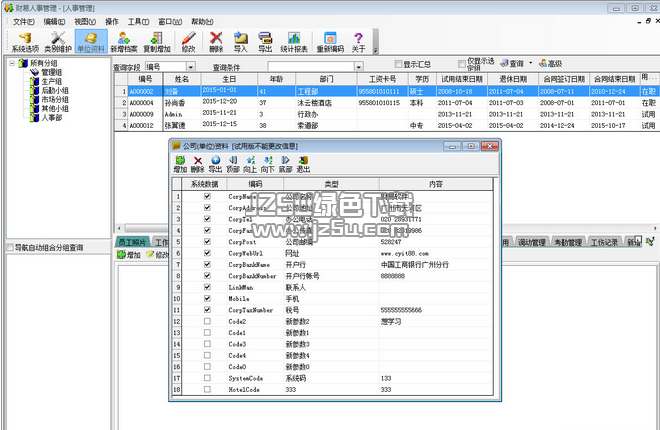The width and height of the screenshot is (660, 430).
Task: Click 退出 to exit the company dialog
Action: click(303, 164)
